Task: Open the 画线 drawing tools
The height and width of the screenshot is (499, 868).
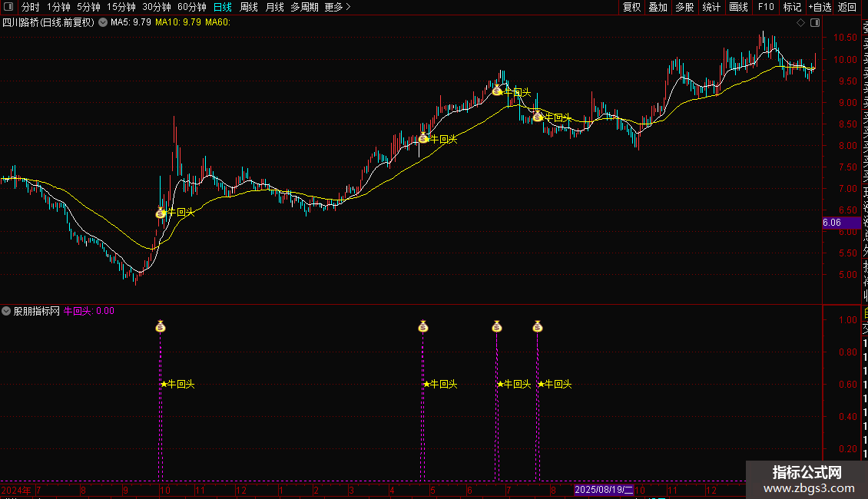Action: [738, 7]
